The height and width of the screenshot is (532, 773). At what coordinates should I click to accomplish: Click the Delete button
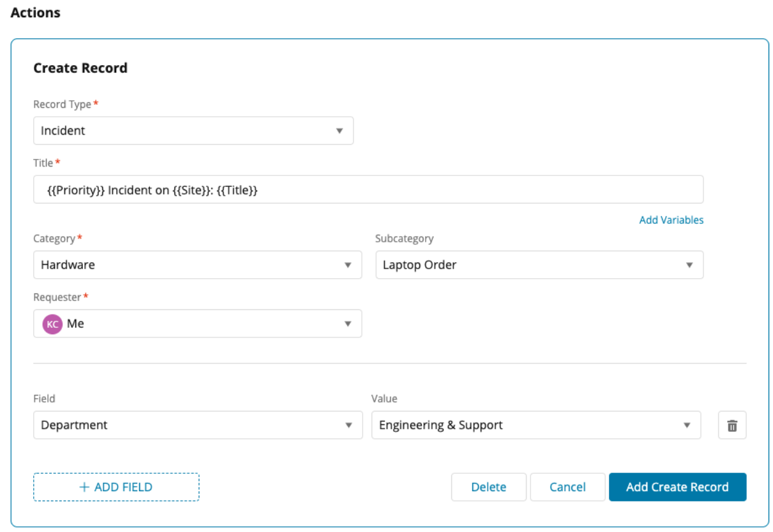click(x=488, y=487)
